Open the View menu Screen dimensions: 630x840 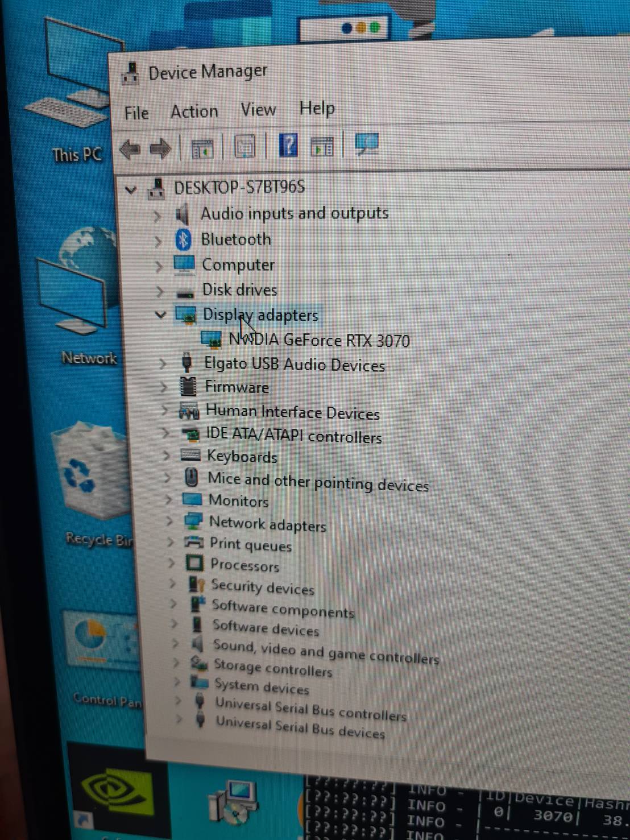258,109
